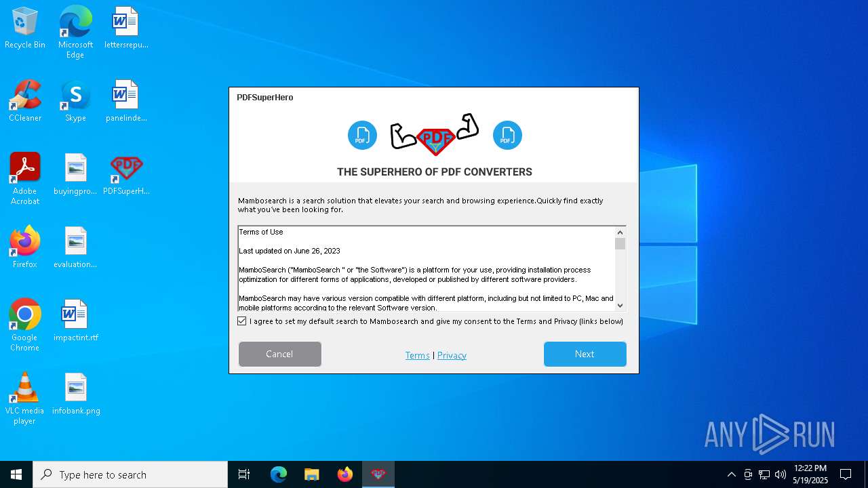Click the Terms of Use scrollbar thumb

[x=620, y=244]
